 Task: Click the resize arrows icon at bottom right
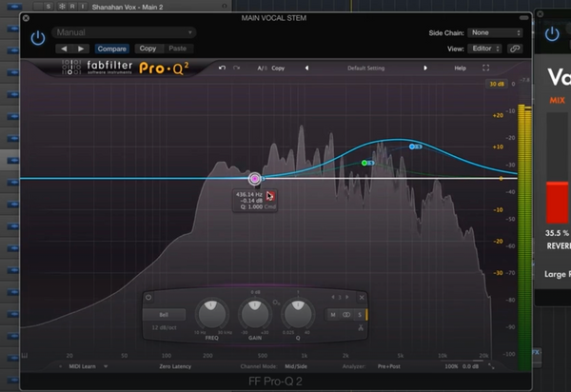pos(491,366)
